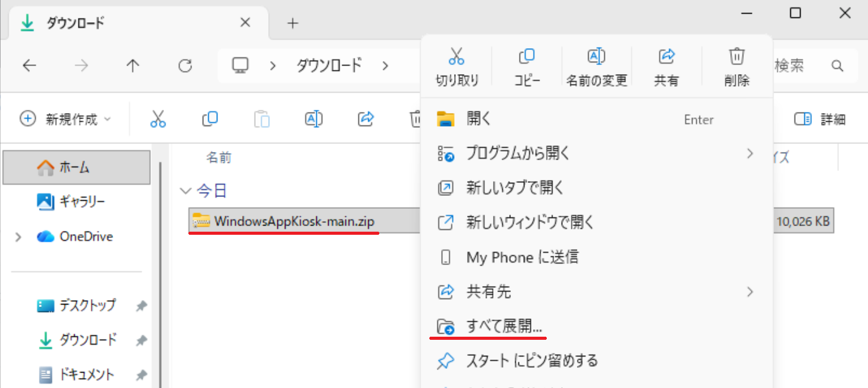868x388 pixels.
Task: Go back with the left arrow
Action: [29, 65]
